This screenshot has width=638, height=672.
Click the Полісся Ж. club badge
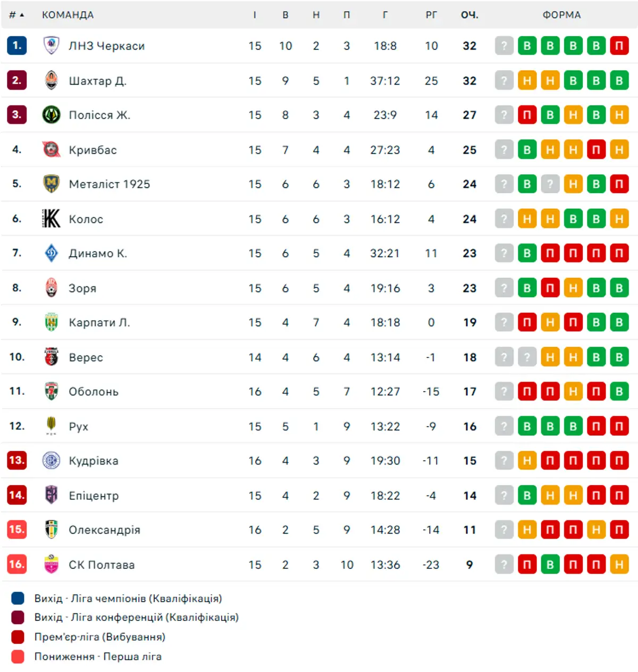(51, 115)
